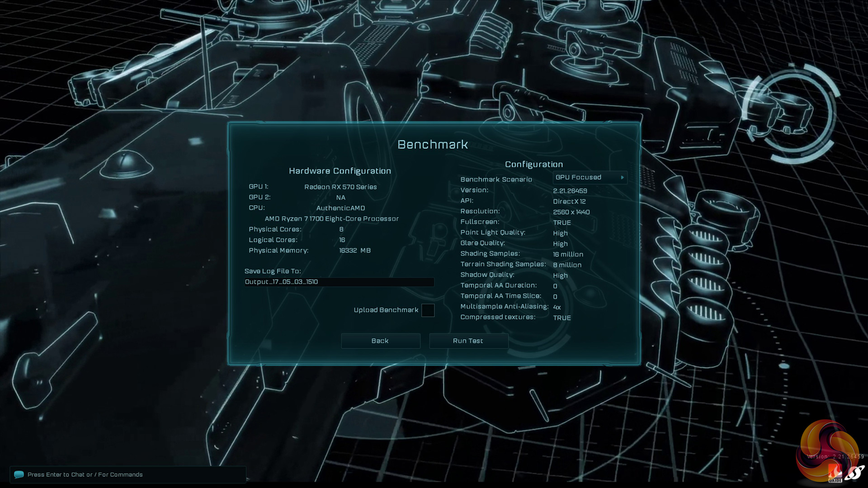
Task: Click the chat bubble icon
Action: [x=19, y=474]
